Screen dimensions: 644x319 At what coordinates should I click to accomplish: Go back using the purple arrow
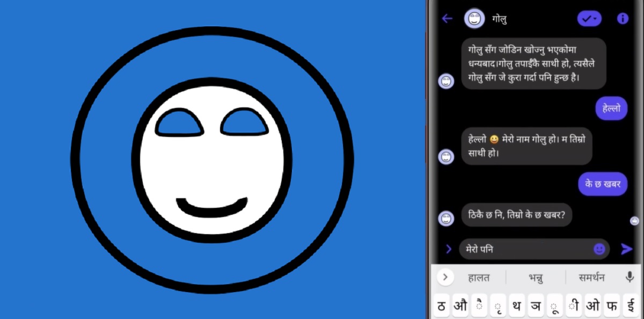click(447, 19)
